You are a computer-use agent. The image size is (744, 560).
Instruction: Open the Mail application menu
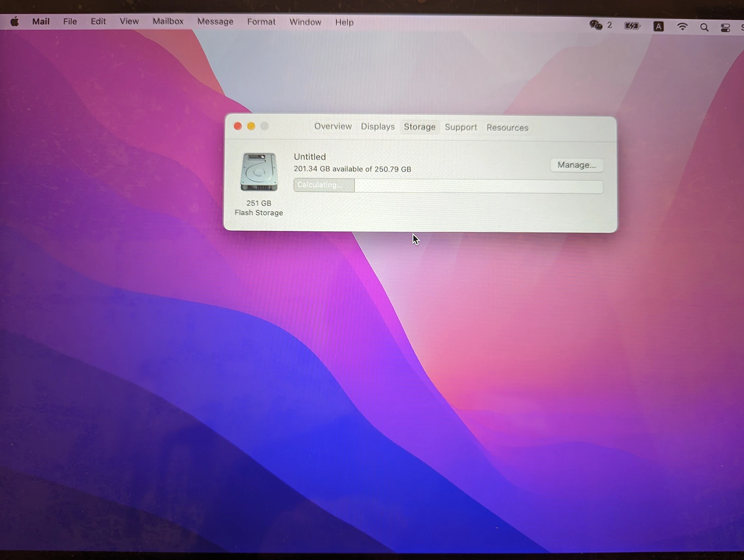tap(41, 22)
